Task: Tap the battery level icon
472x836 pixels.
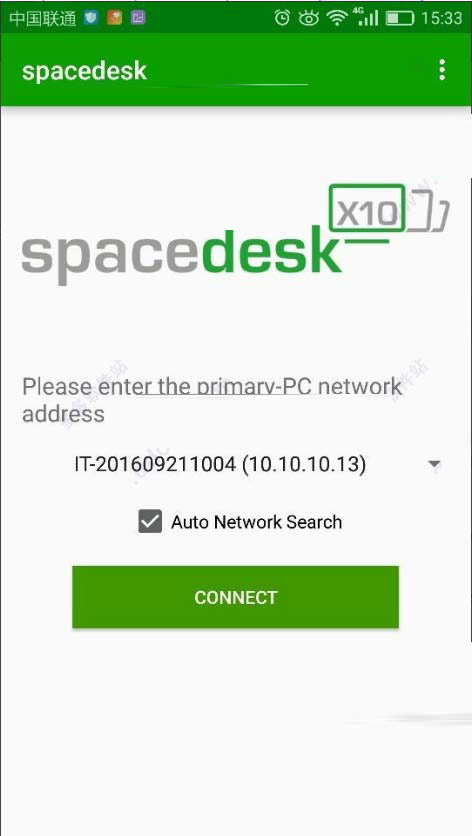Action: pos(399,19)
